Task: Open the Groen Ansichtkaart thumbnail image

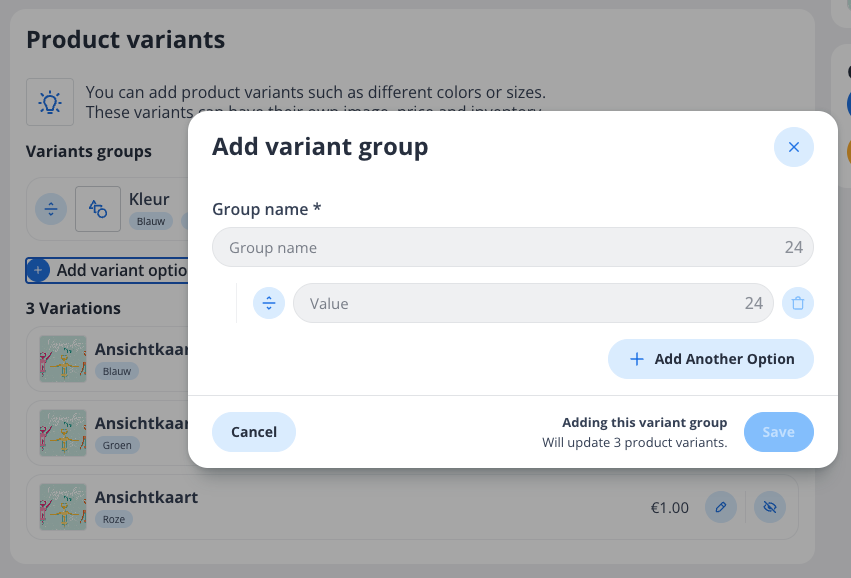Action: (63, 432)
